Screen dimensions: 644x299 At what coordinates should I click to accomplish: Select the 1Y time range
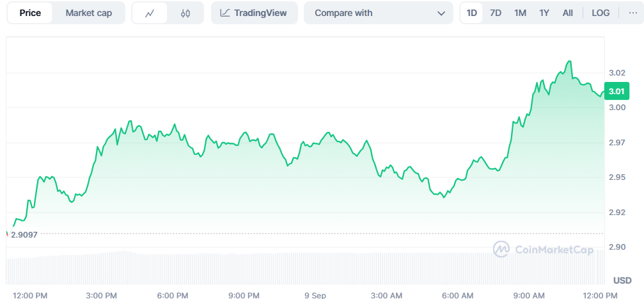[x=544, y=13]
